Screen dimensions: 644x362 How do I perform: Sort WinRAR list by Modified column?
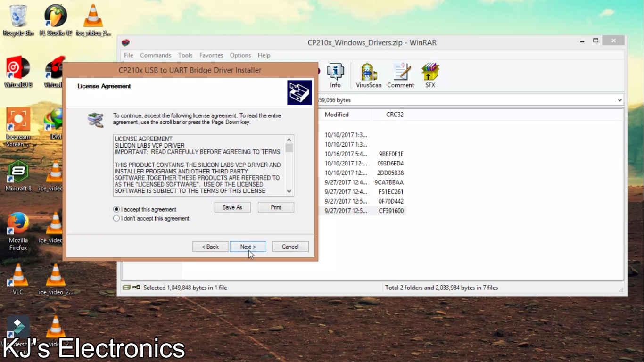pos(346,115)
